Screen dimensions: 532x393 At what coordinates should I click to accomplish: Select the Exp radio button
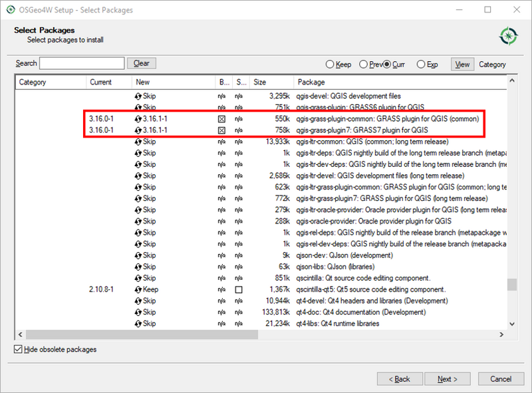420,65
